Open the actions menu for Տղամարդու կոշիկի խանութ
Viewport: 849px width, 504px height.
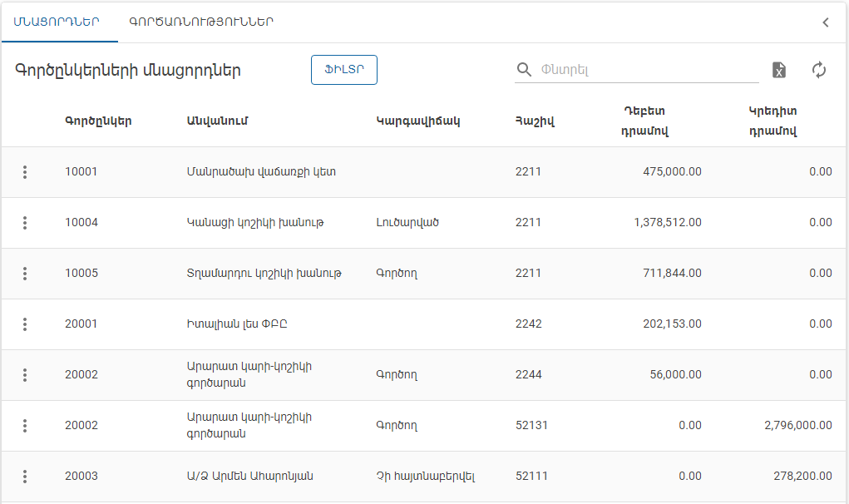point(25,273)
